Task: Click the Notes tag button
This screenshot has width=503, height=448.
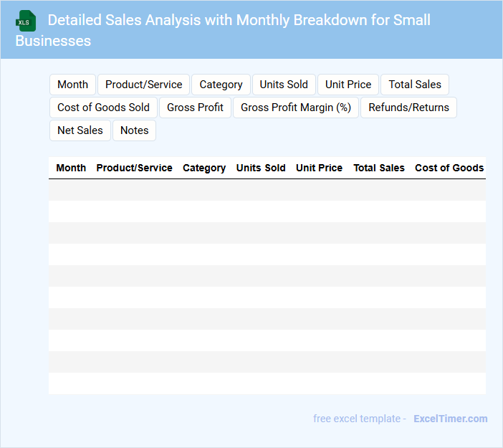Action: [x=134, y=130]
